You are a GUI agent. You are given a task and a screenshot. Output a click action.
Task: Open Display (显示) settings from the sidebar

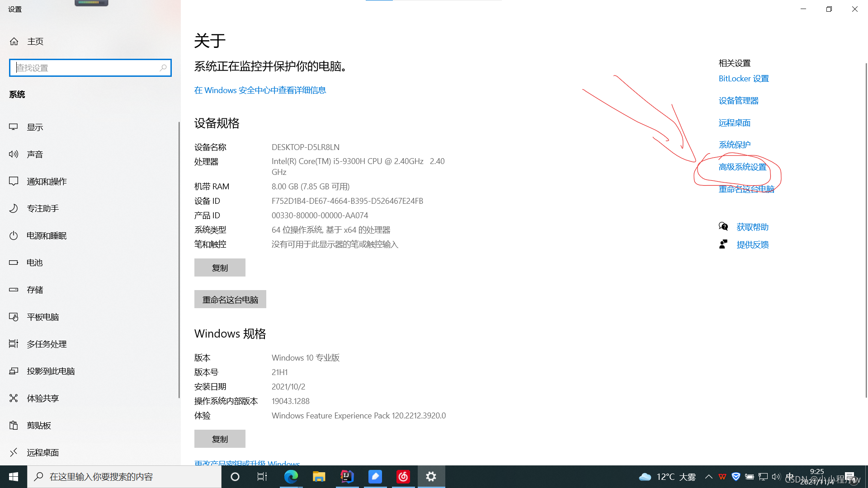pos(35,127)
